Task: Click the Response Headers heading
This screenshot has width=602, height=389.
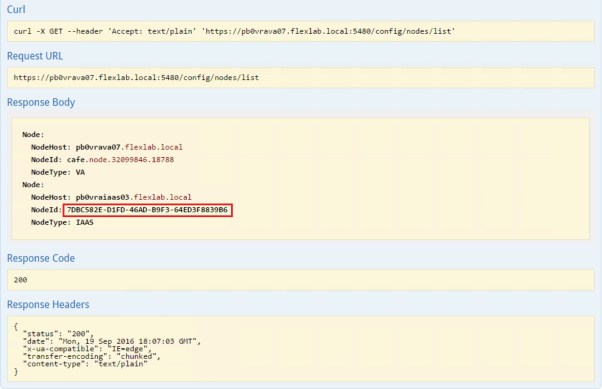Action: coord(48,304)
